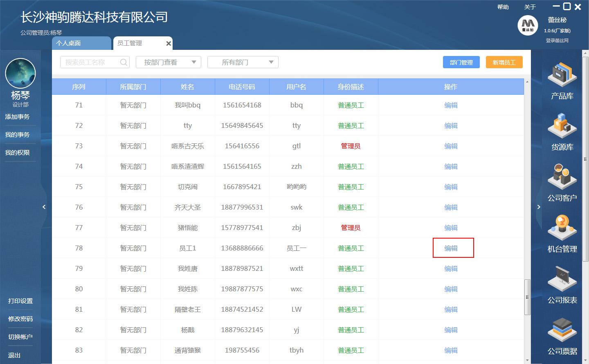Viewport: 589px width, 364px height.
Task: Click the right panel scrollbar thumb
Action: (585, 159)
